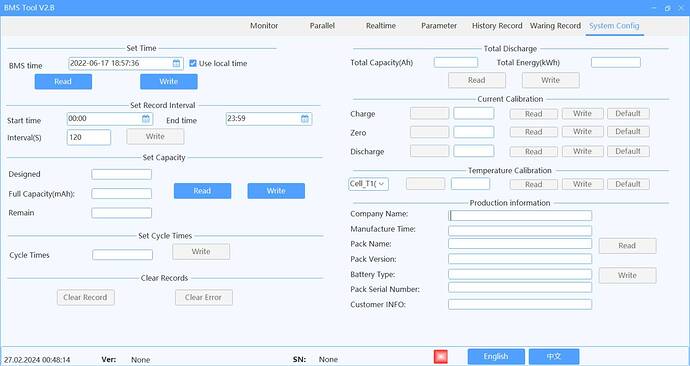Focus the editable Charge calibration input
The image size is (690, 366).
(x=474, y=113)
